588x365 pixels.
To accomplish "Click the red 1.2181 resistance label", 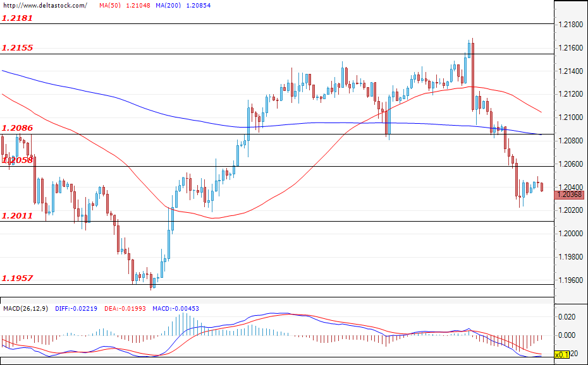I will [17, 18].
